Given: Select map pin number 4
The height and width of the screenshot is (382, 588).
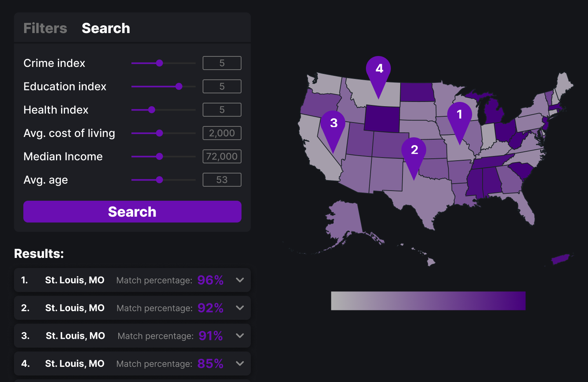Looking at the screenshot, I should click(x=379, y=70).
